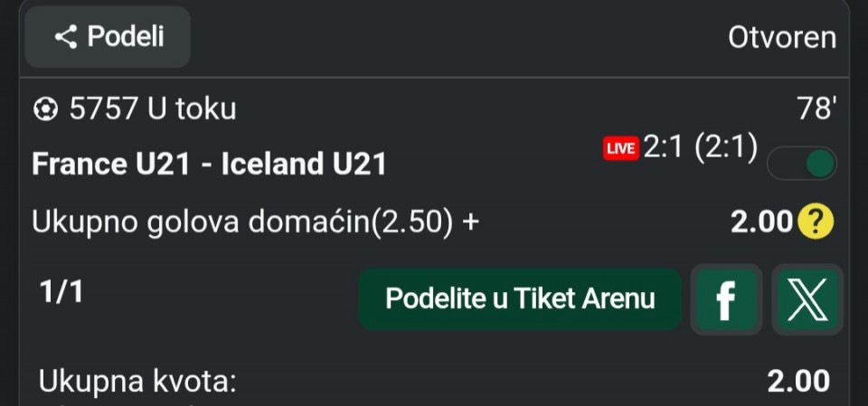Click the Ukupna kvota label
Viewport: 868px width, 406px height.
(x=137, y=381)
